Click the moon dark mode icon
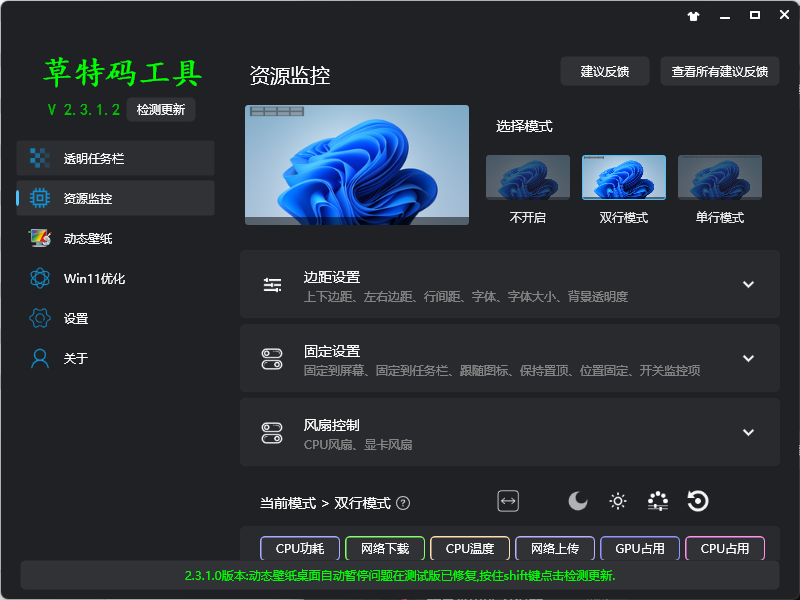 click(578, 501)
